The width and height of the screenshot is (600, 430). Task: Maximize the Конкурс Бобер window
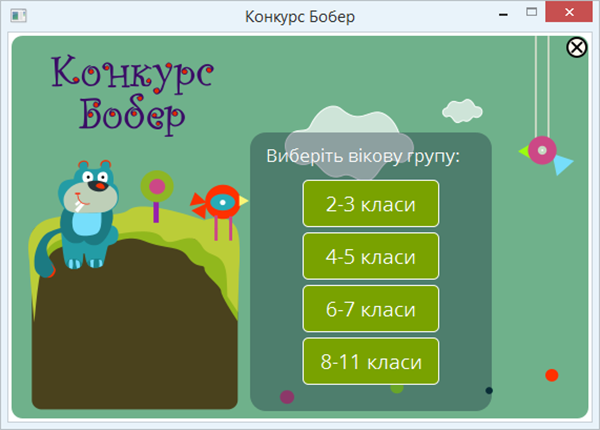click(x=532, y=14)
